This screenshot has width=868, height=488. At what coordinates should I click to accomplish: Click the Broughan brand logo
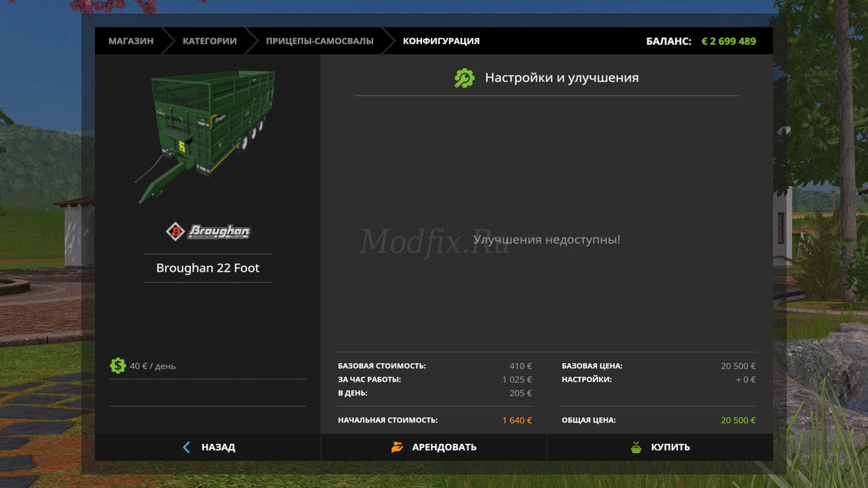point(208,231)
